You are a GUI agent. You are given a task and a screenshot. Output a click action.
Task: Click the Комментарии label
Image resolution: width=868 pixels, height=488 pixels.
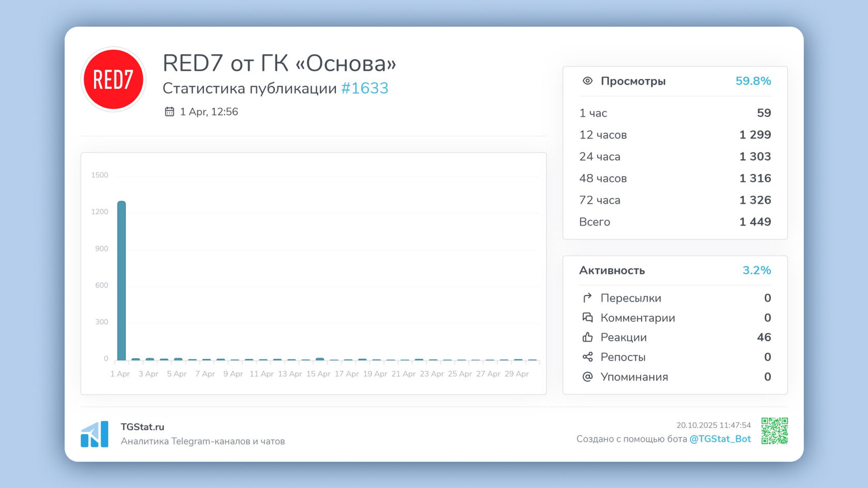click(x=638, y=318)
